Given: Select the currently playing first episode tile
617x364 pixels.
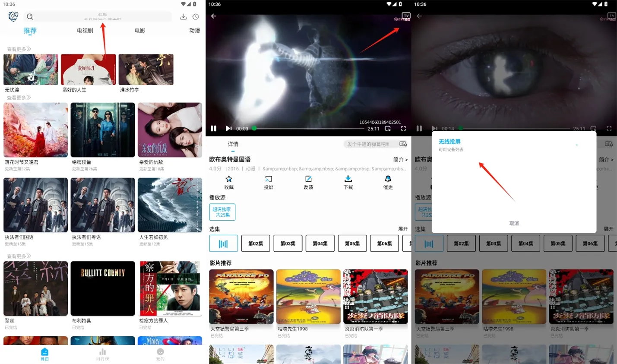Looking at the screenshot, I should (x=223, y=244).
